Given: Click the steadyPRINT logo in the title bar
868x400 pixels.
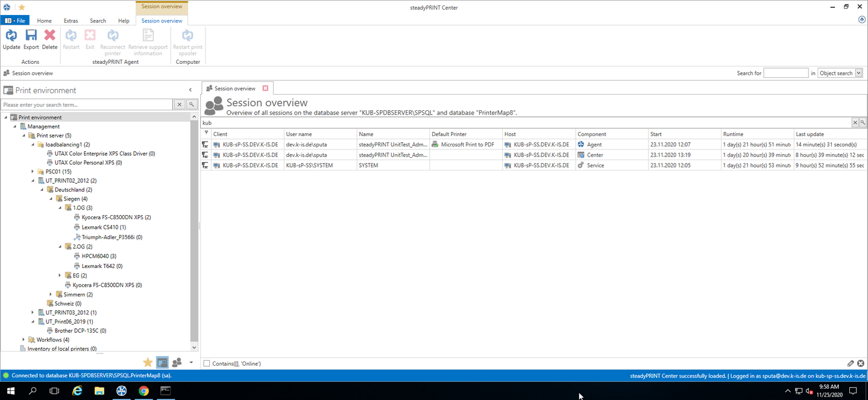Looking at the screenshot, I should (6, 7).
